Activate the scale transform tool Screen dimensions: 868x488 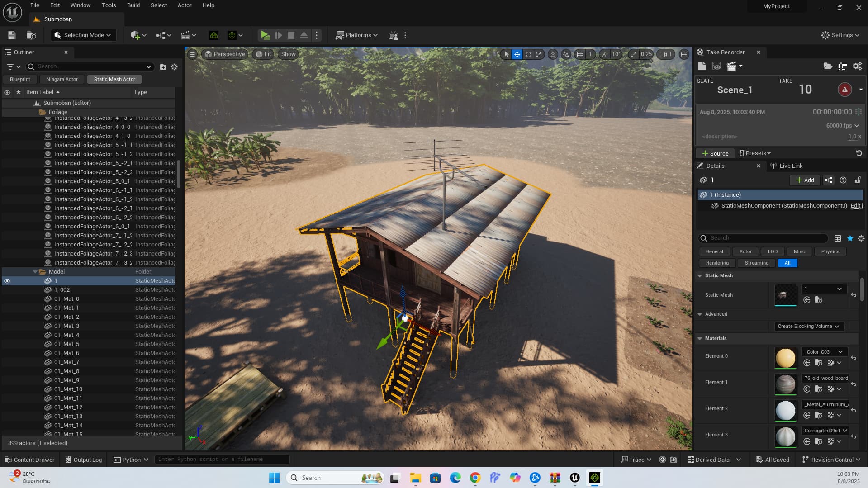[x=539, y=54]
